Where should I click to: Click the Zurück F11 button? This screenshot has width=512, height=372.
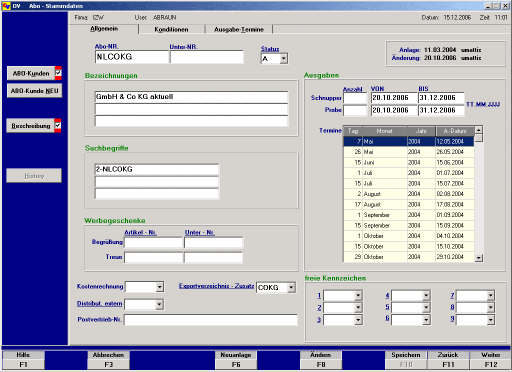pyautogui.click(x=448, y=360)
